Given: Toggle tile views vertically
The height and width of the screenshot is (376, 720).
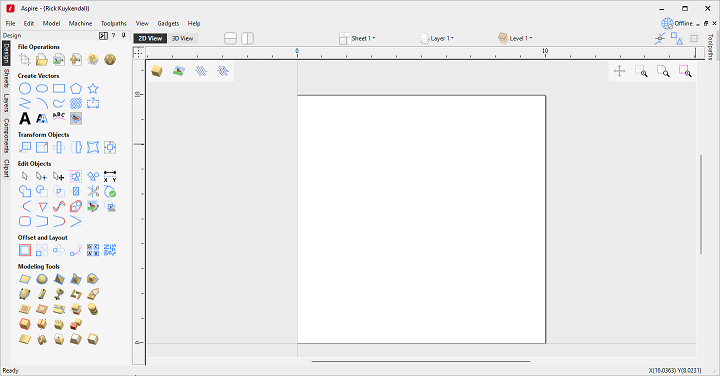Looking at the screenshot, I should 248,39.
